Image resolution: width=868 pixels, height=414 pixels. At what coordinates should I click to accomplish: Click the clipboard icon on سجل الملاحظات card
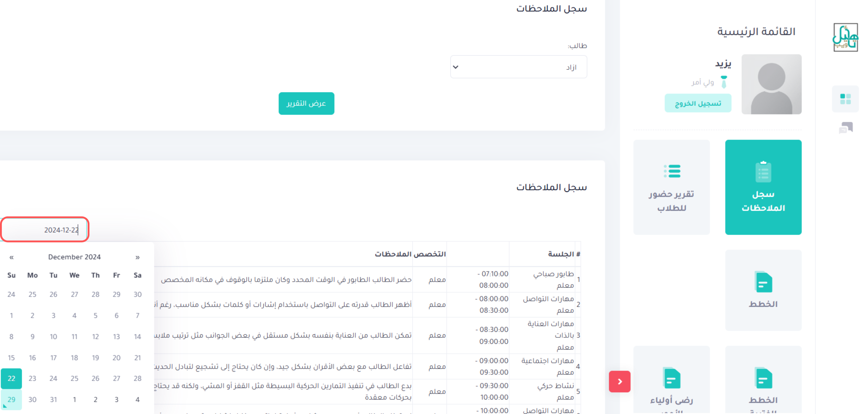click(763, 172)
